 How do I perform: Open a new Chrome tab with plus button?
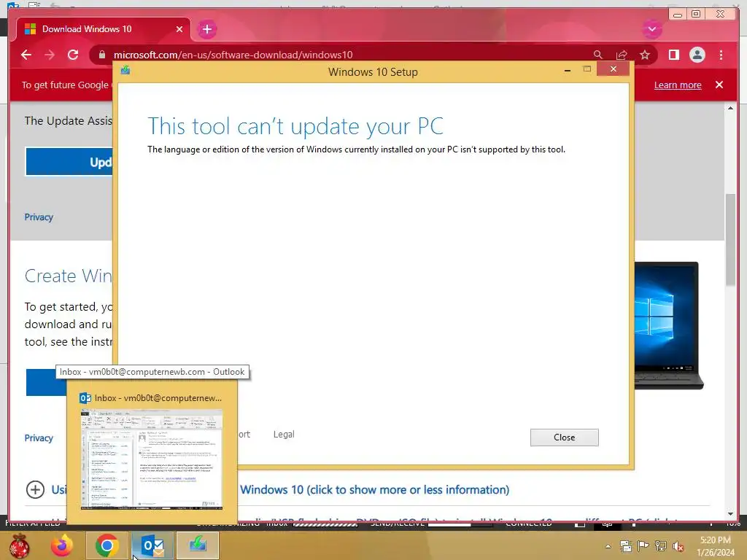(206, 29)
